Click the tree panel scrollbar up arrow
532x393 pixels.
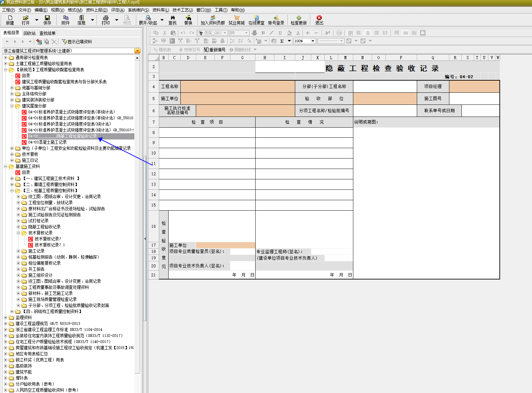137,58
